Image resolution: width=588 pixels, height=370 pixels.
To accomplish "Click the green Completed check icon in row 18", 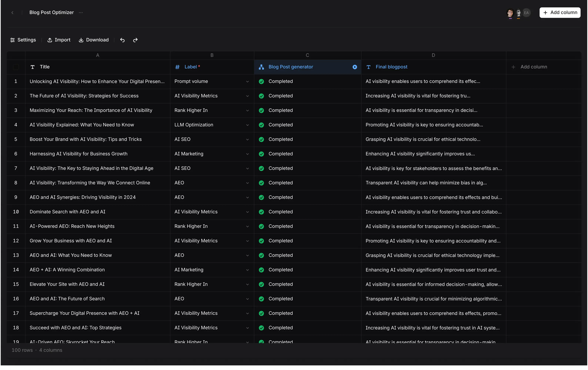I will [x=261, y=328].
